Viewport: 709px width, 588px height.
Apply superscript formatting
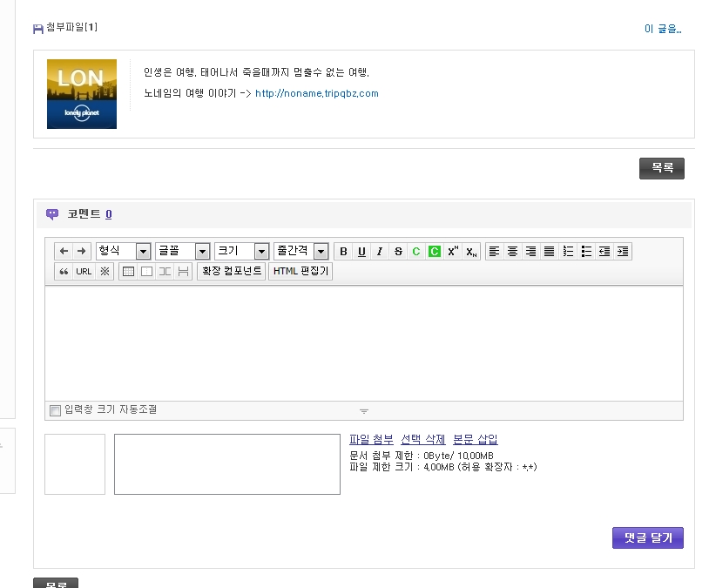(x=453, y=252)
